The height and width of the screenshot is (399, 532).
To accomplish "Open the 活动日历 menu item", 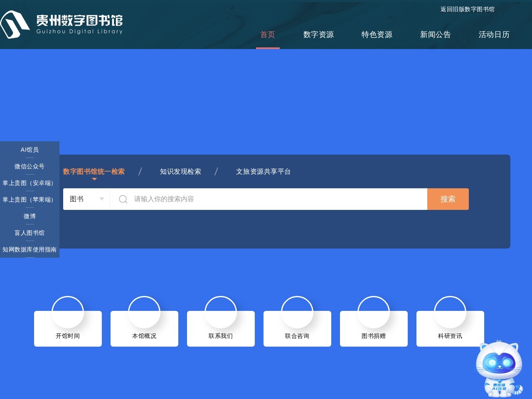I will tap(494, 35).
